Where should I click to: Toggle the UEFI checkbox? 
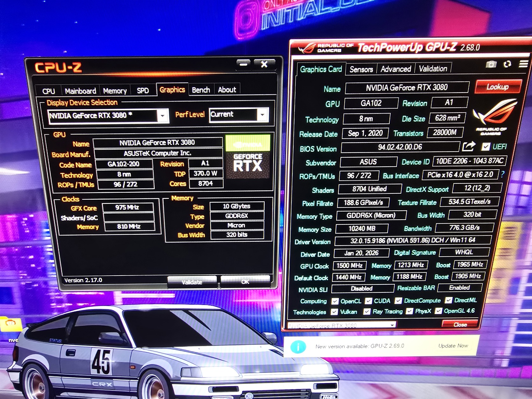[486, 147]
